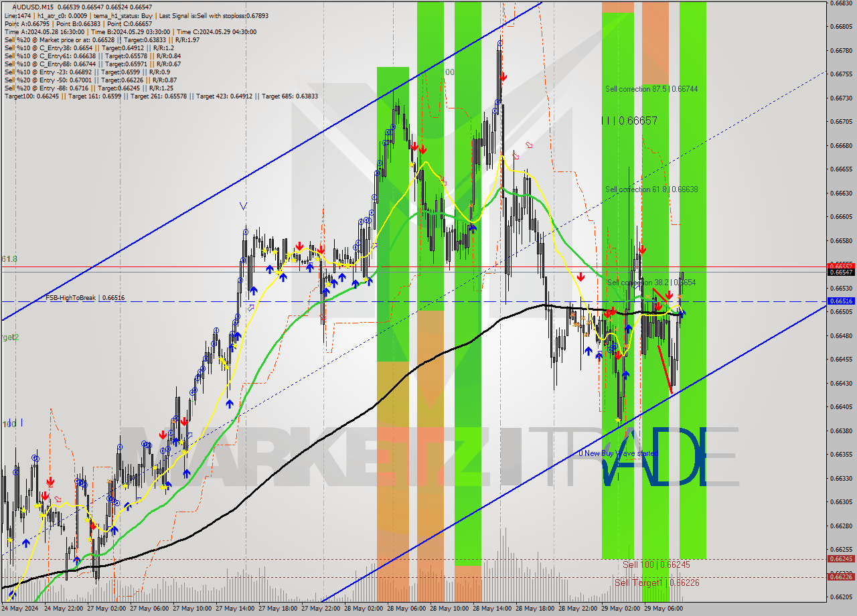Select the 'Sell %20 @ Entry -88: 0.6716' line

pyautogui.click(x=89, y=88)
